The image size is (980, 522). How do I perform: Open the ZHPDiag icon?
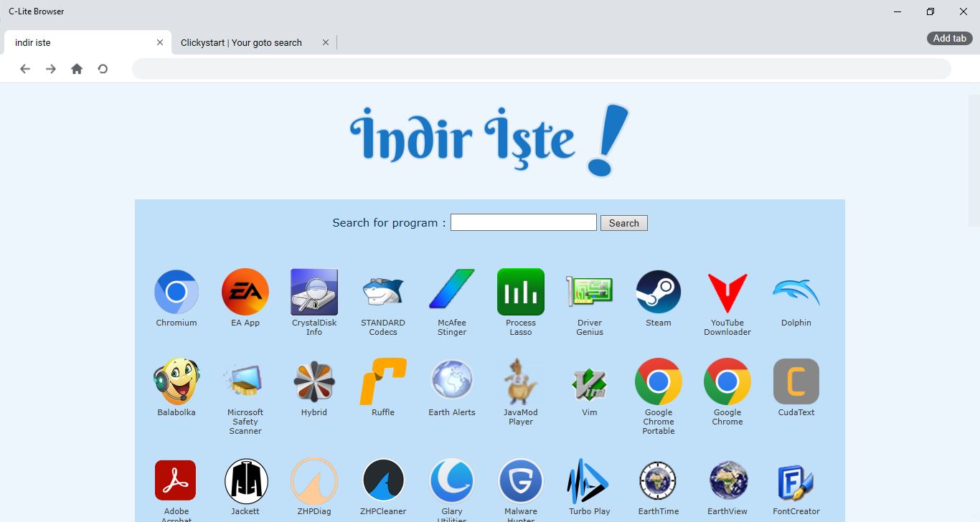click(314, 480)
